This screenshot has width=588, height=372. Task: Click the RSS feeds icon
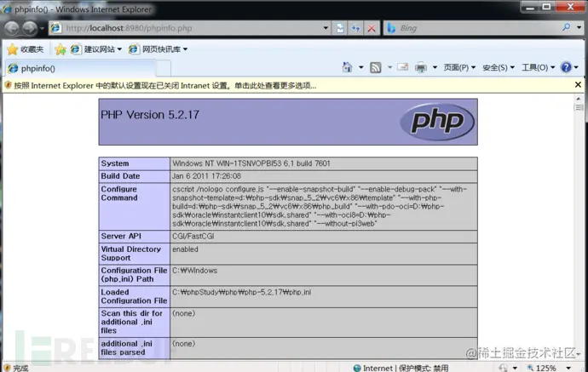pos(375,67)
